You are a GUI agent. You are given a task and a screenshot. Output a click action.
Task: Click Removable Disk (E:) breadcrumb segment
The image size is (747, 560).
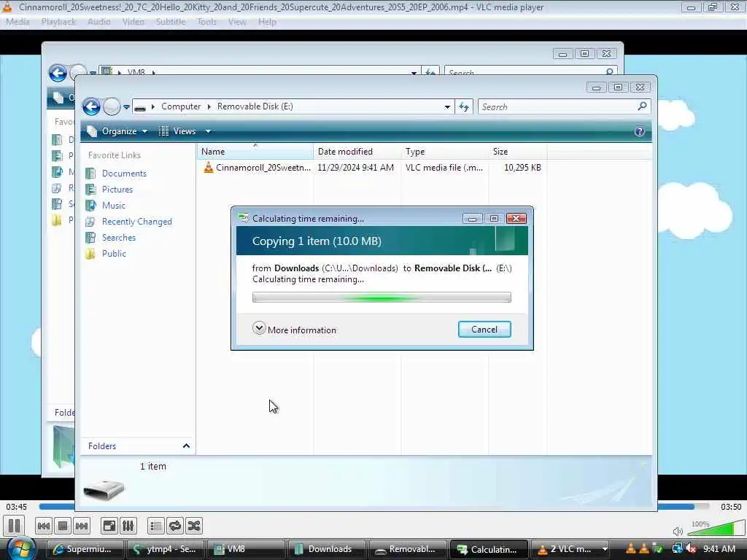pyautogui.click(x=255, y=106)
